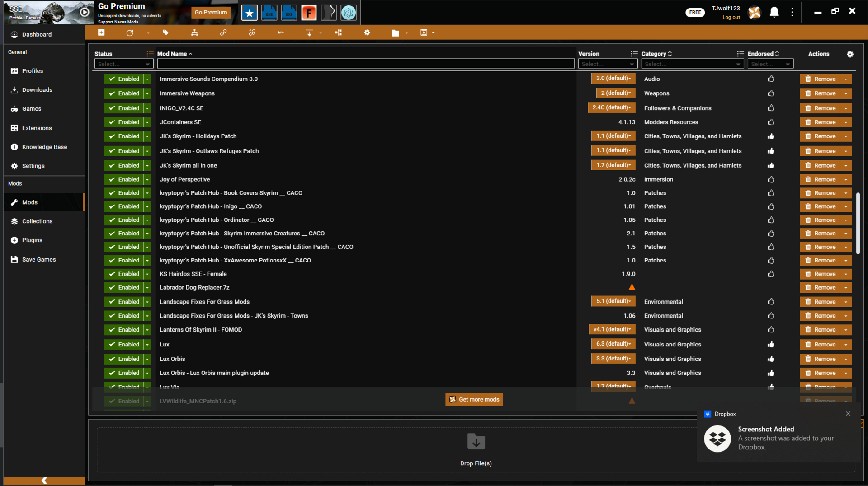
Task: Click the Mod Name filter text field
Action: (366, 64)
